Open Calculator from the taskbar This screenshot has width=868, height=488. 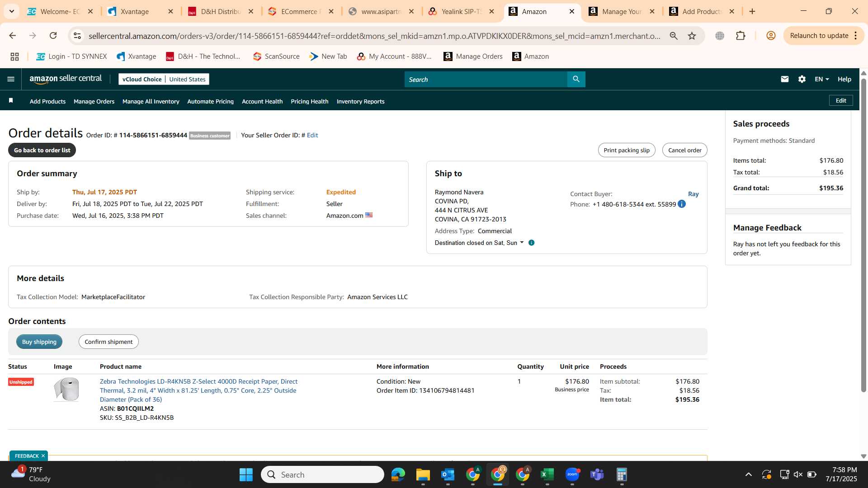(622, 474)
